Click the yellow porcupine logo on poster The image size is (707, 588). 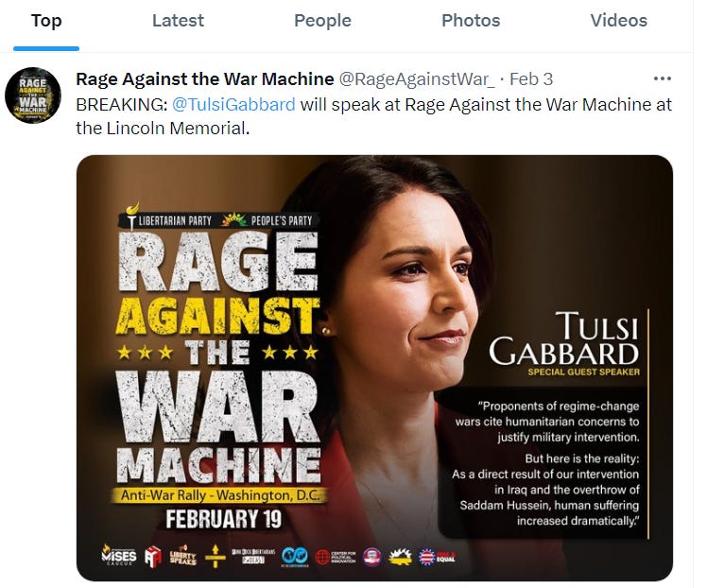point(400,558)
